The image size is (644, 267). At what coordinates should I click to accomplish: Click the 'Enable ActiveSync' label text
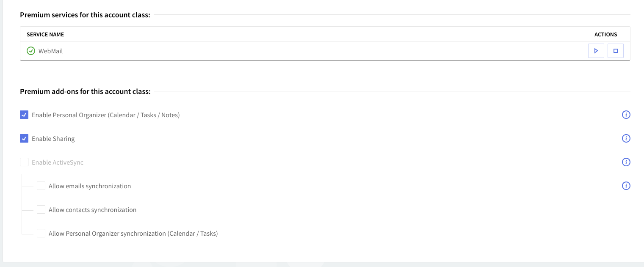[58, 162]
